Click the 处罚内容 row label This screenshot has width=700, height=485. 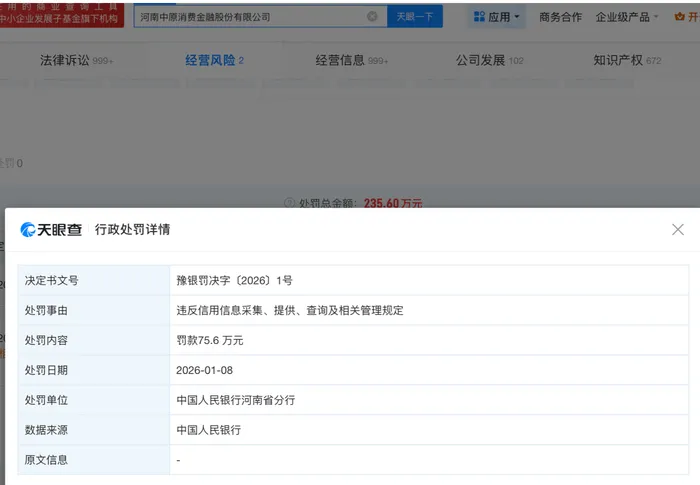tap(46, 340)
